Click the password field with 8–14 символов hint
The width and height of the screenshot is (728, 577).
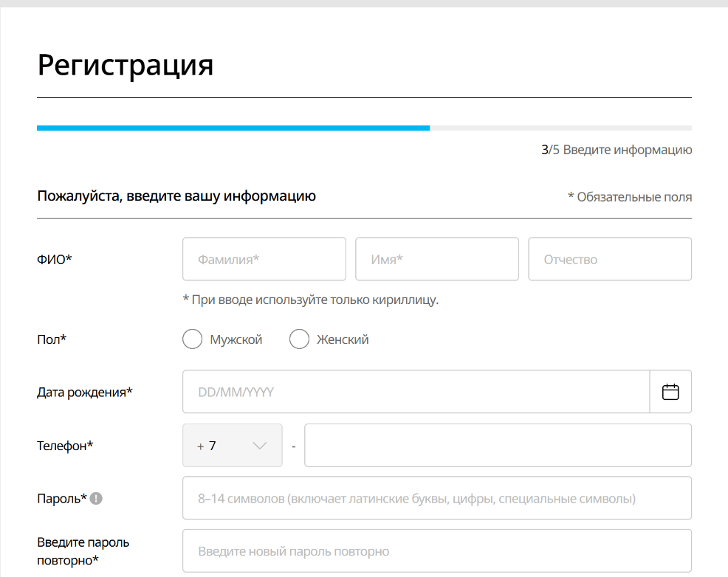coord(437,498)
